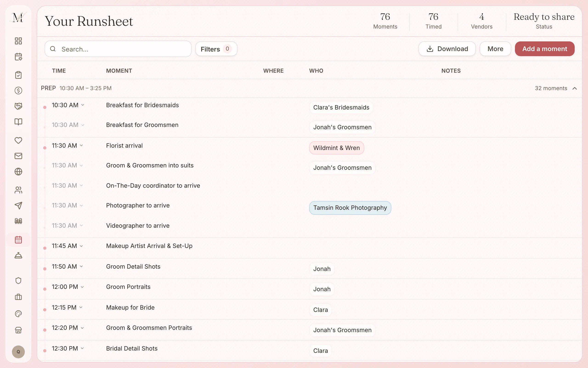Open time dropdown for Breakfast for Bridesmaids
The width and height of the screenshot is (588, 368).
point(83,105)
